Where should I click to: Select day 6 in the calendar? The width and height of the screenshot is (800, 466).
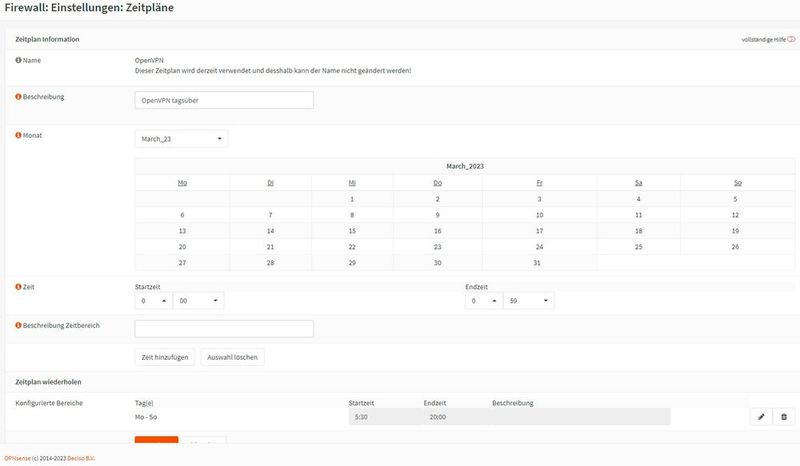pyautogui.click(x=182, y=215)
